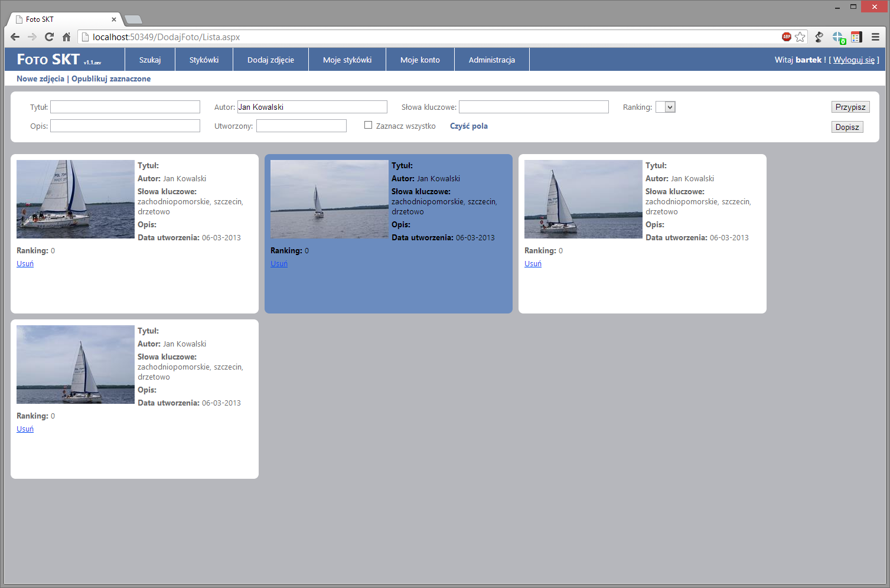Click Opublikuj zaznaczone link
This screenshot has height=588, width=890.
coord(111,79)
